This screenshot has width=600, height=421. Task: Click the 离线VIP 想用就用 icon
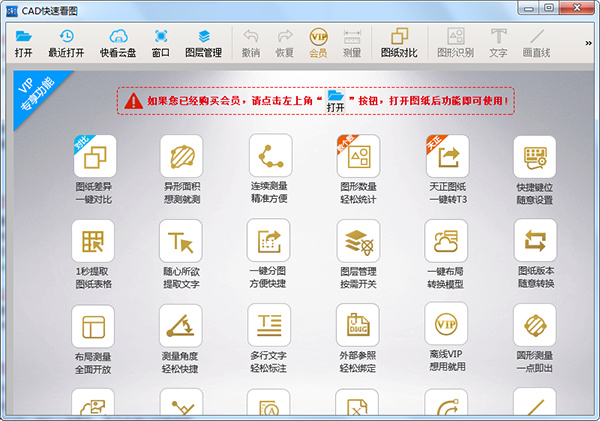pos(446,324)
